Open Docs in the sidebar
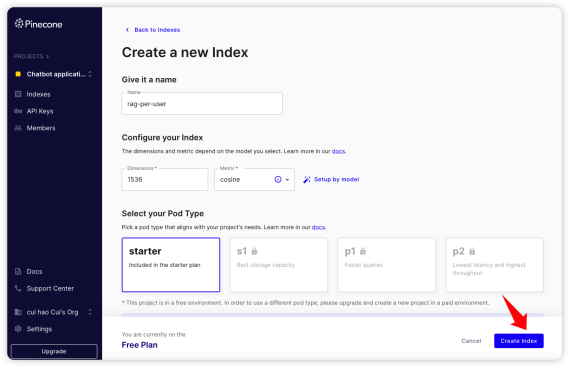Screen dimensions: 570x368 pyautogui.click(x=34, y=272)
